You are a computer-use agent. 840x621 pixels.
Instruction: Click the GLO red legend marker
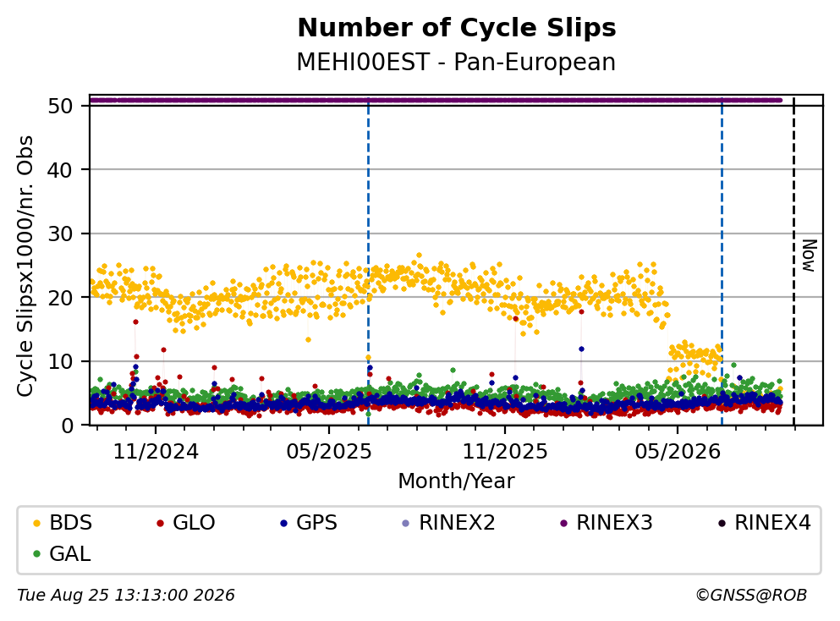[x=160, y=523]
